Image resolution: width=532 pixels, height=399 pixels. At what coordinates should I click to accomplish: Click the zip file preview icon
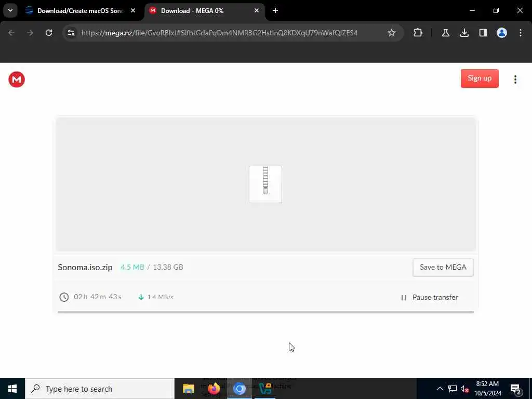[265, 184]
